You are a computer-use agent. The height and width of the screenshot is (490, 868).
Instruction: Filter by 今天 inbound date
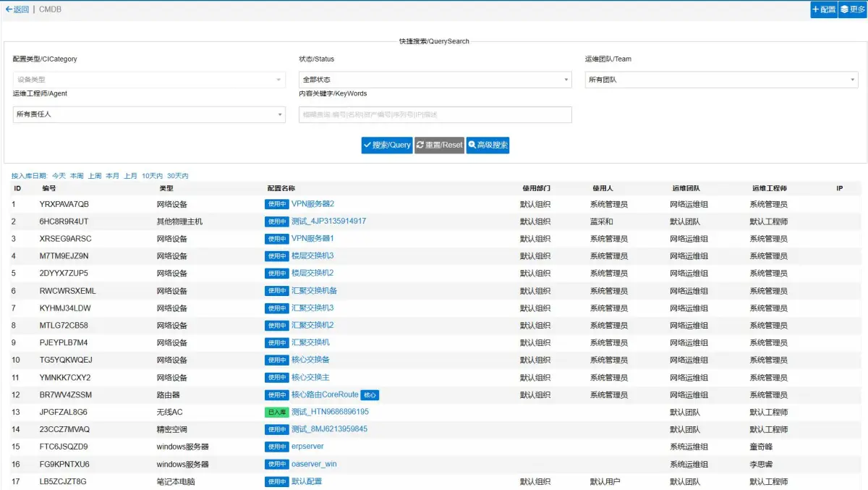pyautogui.click(x=59, y=176)
